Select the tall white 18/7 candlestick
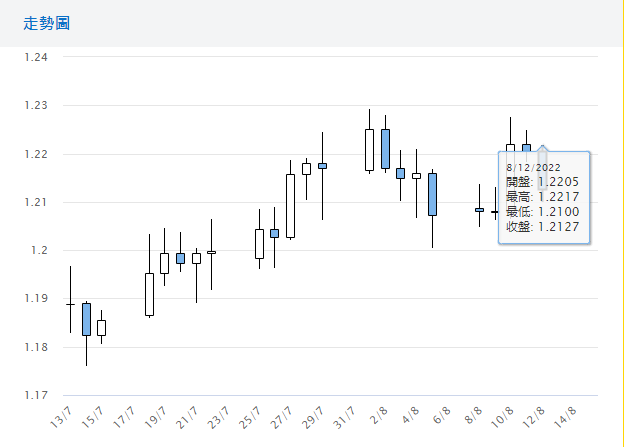The image size is (624, 447). point(149,294)
